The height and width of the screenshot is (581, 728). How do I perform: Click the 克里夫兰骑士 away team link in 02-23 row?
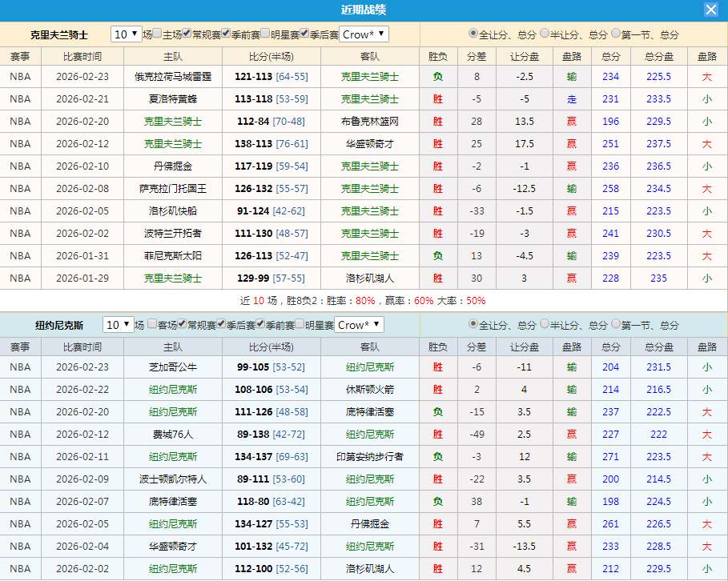(x=369, y=77)
